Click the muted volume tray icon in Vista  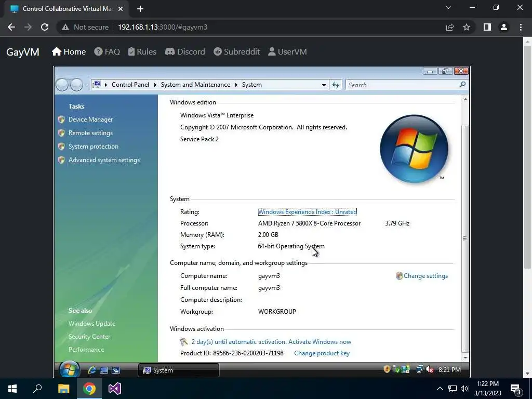pyautogui.click(x=430, y=369)
